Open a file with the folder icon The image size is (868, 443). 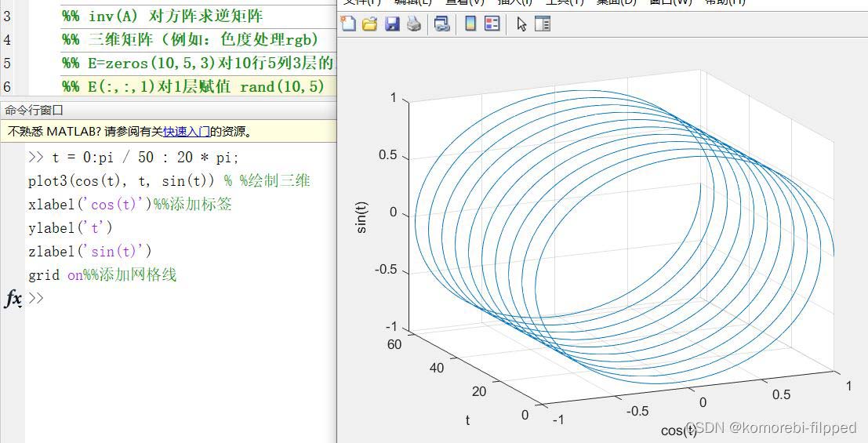369,24
